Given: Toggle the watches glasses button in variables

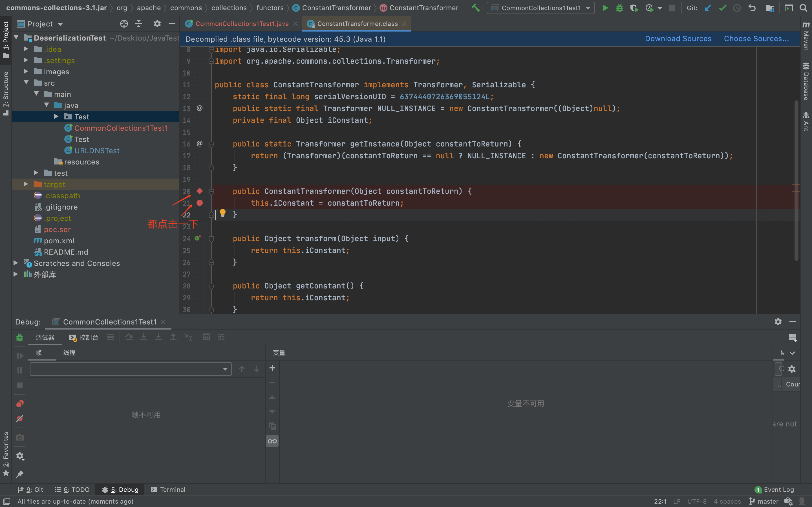Looking at the screenshot, I should [272, 441].
